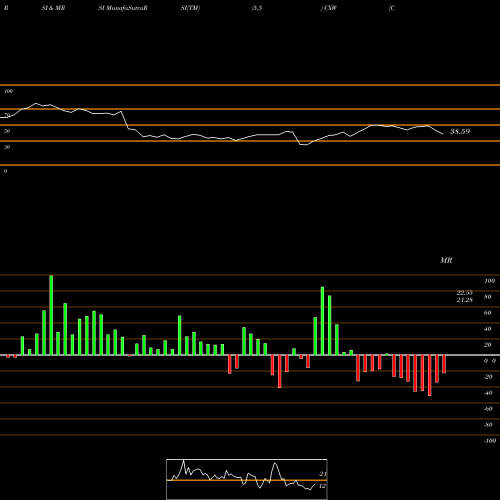Image resolution: width=500 pixels, height=500 pixels.
Task: Click the 'MR' label above histogram
Action: tap(446, 260)
